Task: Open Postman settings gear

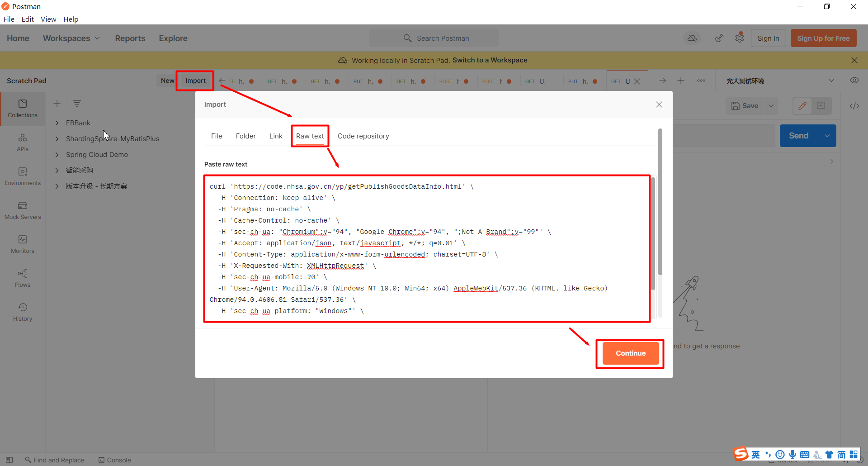Action: [740, 38]
